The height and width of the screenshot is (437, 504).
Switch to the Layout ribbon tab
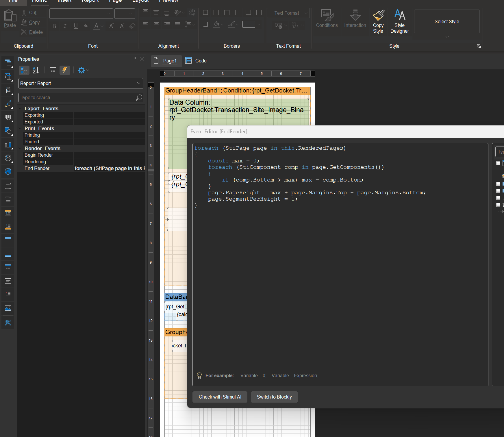(140, 1)
